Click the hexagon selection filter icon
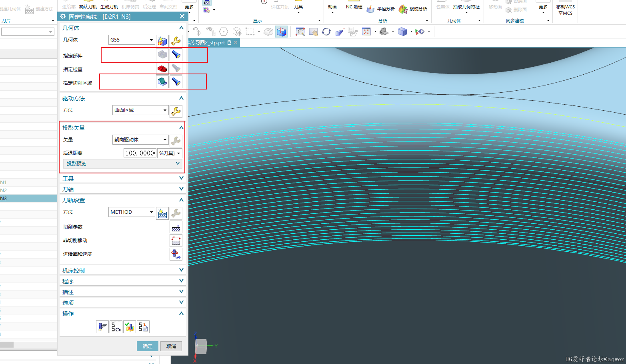Image resolution: width=626 pixels, height=364 pixels. 224,32
